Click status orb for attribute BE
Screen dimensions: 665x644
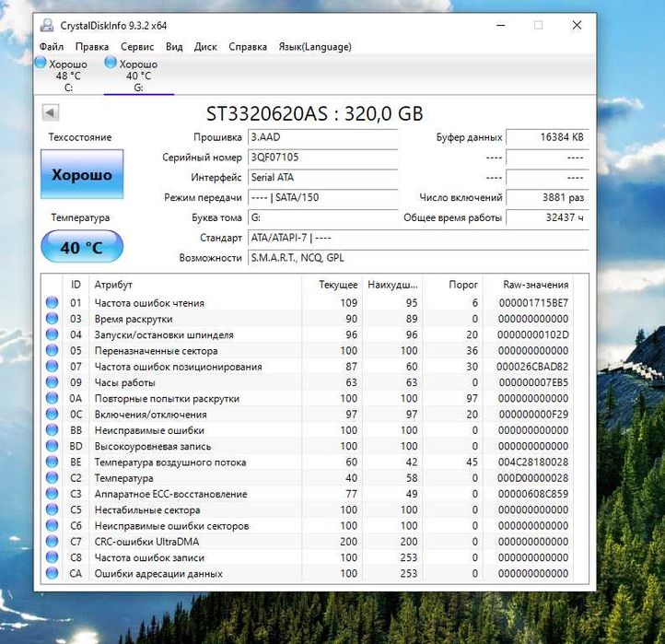(x=52, y=462)
